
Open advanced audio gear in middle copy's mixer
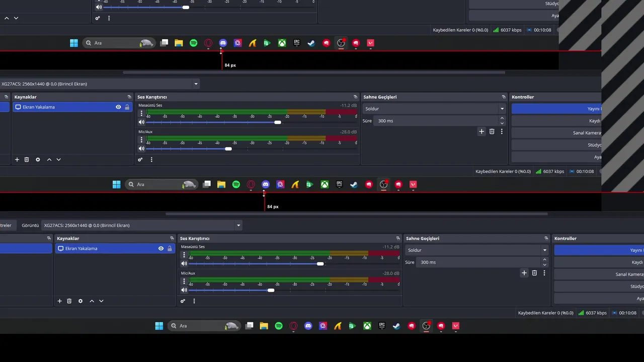click(x=140, y=159)
